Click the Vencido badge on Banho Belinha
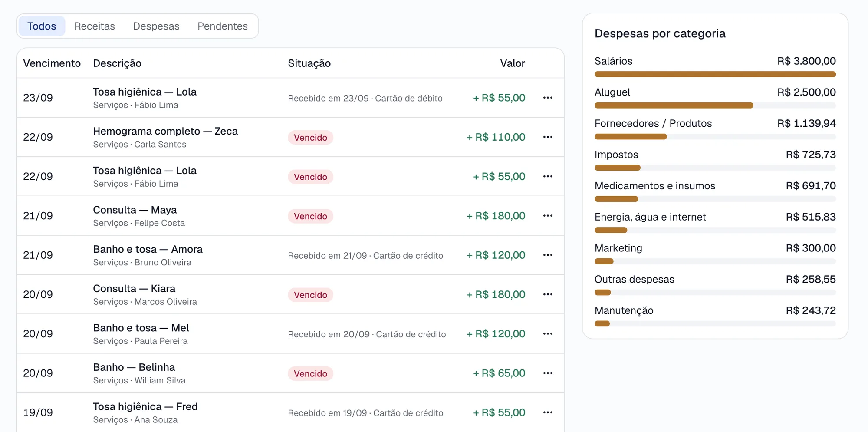The image size is (868, 432). point(311,374)
